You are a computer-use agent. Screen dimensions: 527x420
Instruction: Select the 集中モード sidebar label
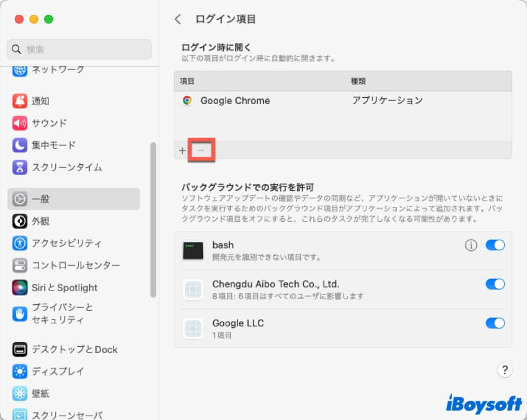[53, 145]
